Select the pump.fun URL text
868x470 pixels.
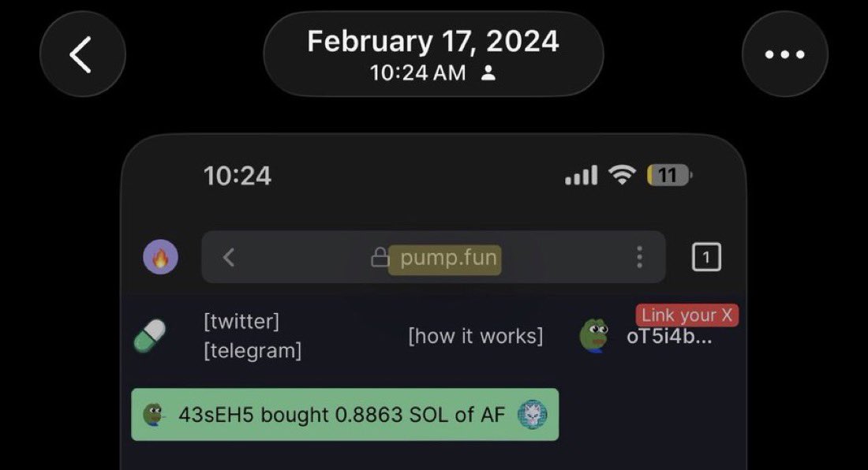click(x=448, y=258)
